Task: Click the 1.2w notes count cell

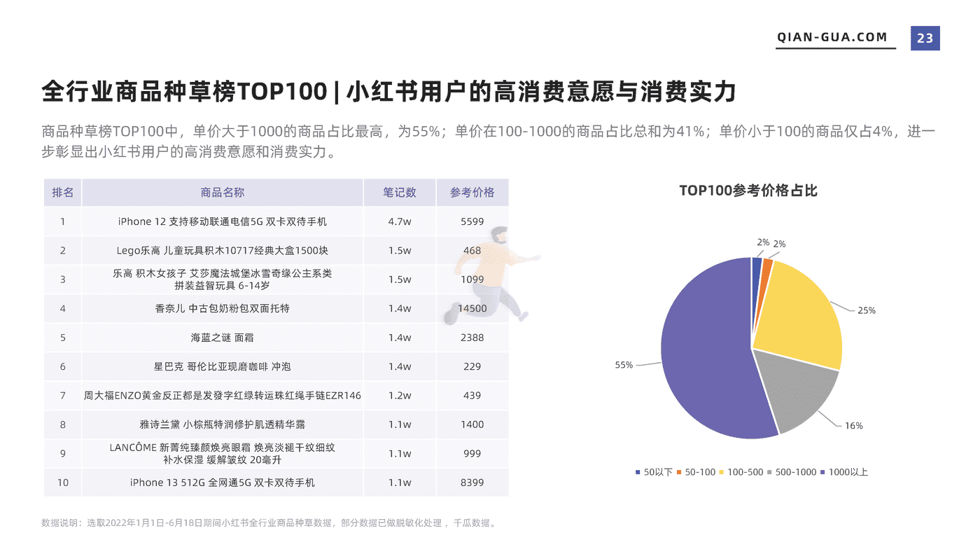Action: 400,396
